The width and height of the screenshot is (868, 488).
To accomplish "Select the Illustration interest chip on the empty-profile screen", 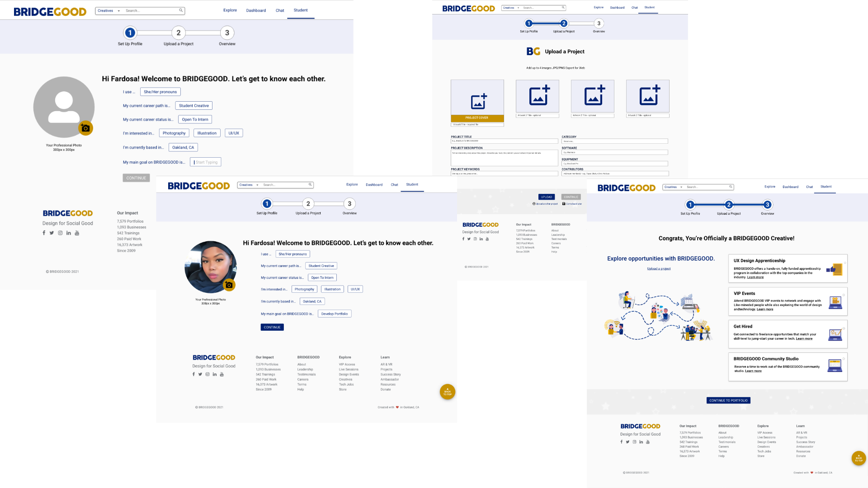I will [207, 133].
